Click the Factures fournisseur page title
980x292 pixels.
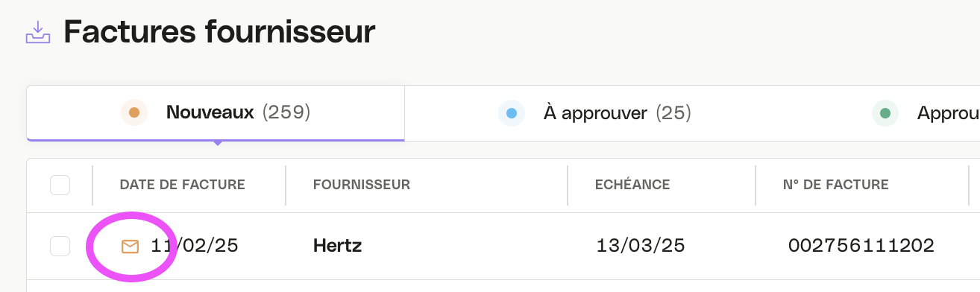coord(219,33)
